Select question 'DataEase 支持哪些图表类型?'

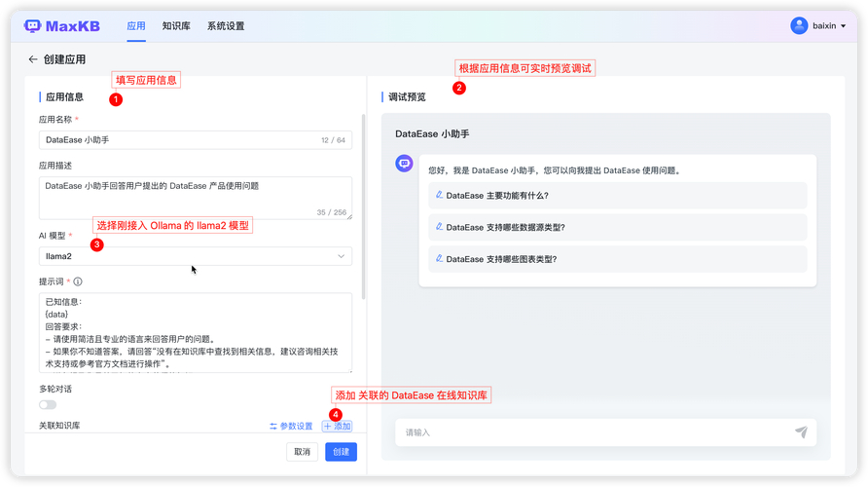click(618, 259)
